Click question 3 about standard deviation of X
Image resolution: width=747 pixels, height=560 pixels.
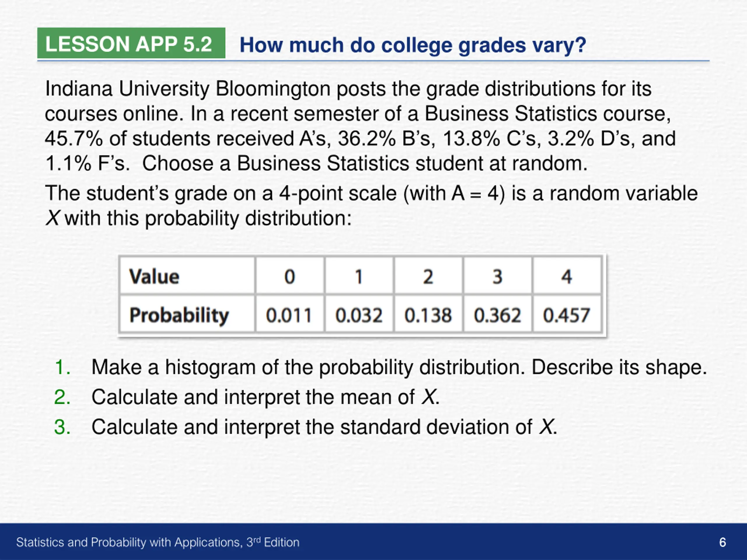[306, 427]
